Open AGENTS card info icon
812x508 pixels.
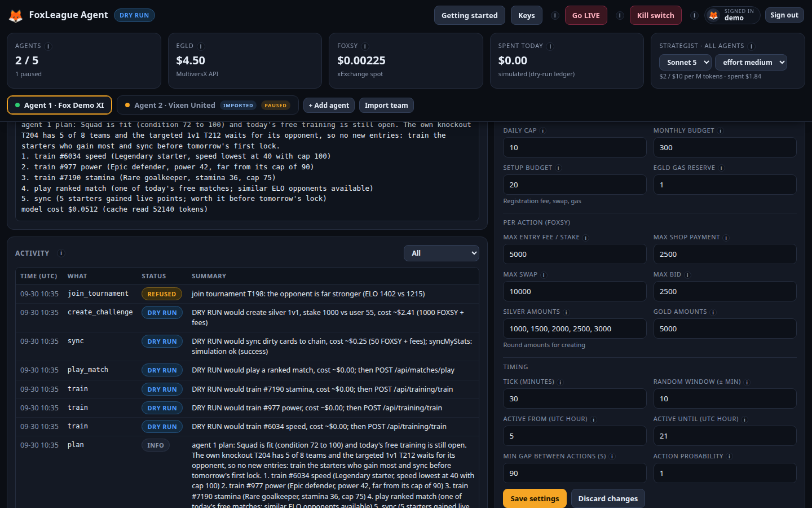pos(48,46)
